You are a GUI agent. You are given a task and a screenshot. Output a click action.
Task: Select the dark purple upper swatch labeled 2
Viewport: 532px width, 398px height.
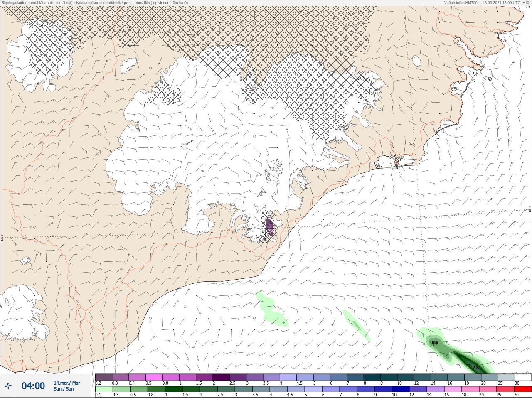(x=221, y=377)
